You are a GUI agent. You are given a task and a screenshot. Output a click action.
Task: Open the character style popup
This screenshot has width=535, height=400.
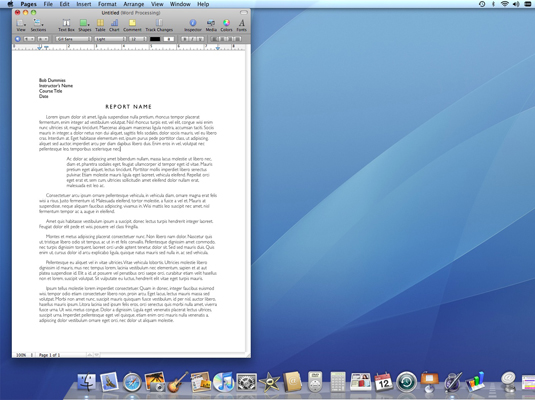pyautogui.click(x=43, y=39)
